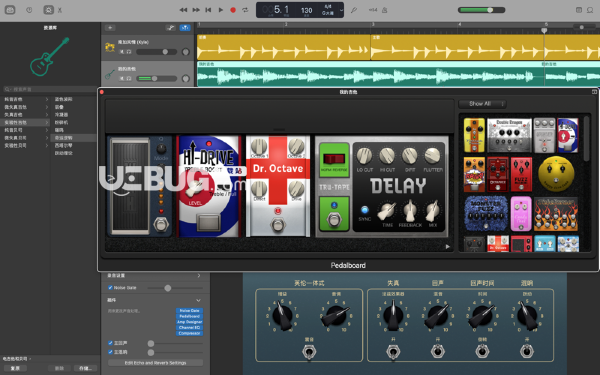Image resolution: width=600 pixels, height=375 pixels.
Task: Select the guitar track icon
Action: (110, 74)
